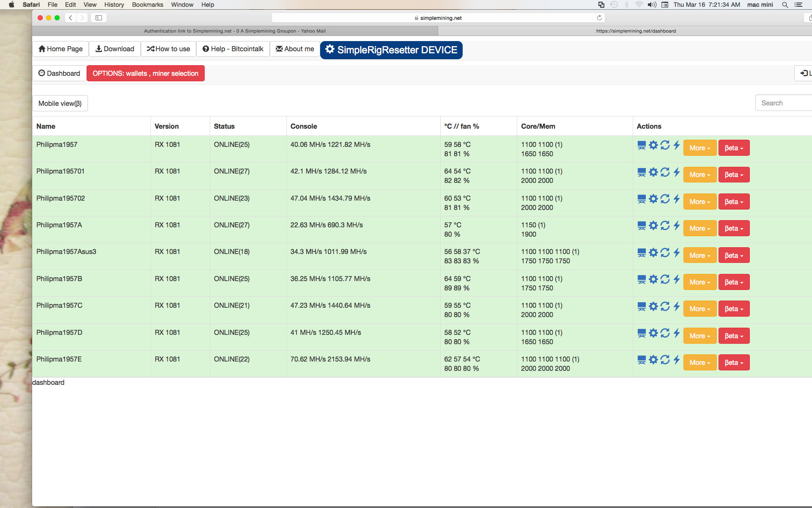Click Safari address bar simplemining.net
The width and height of the screenshot is (812, 508).
point(438,18)
